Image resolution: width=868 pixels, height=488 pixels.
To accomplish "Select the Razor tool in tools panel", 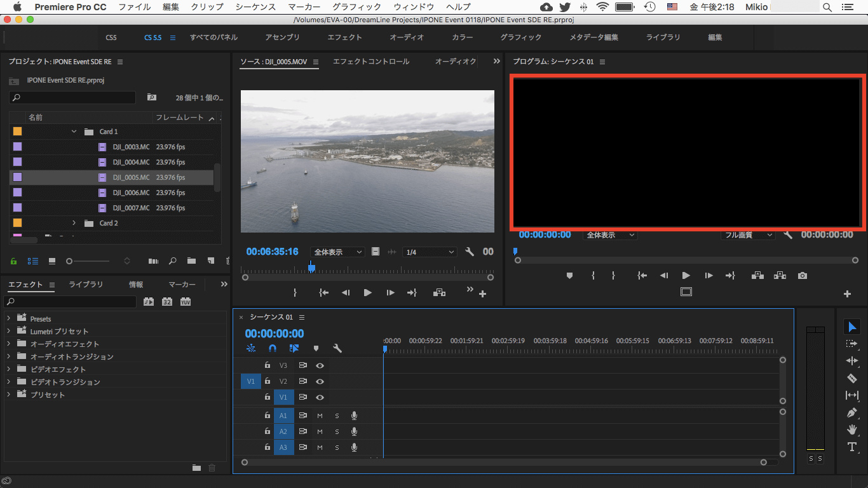I will [x=852, y=378].
